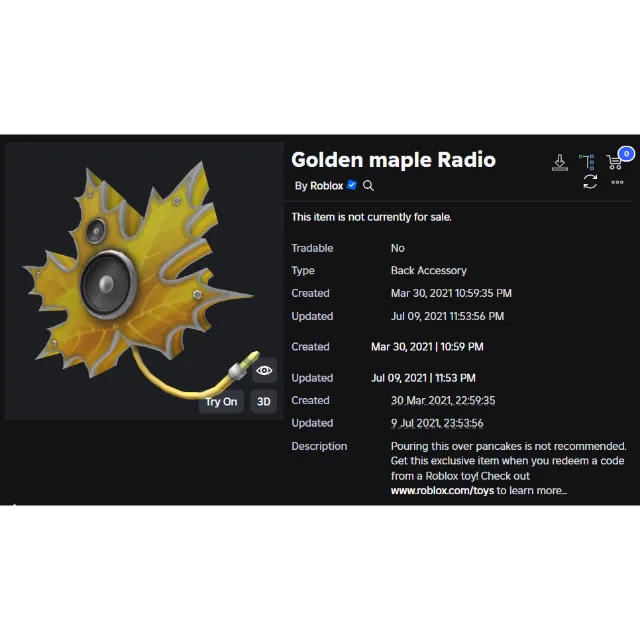
Task: Click the verified badge next to Roblox
Action: tap(352, 185)
